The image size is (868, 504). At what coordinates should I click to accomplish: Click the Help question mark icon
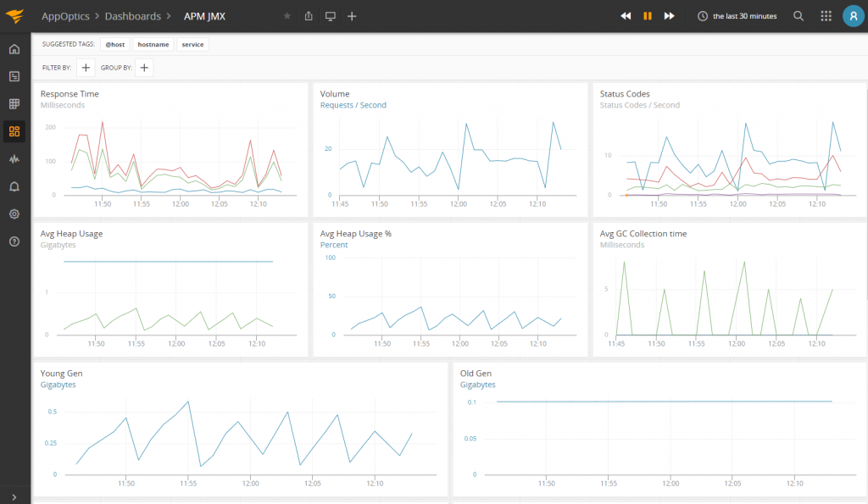click(14, 241)
